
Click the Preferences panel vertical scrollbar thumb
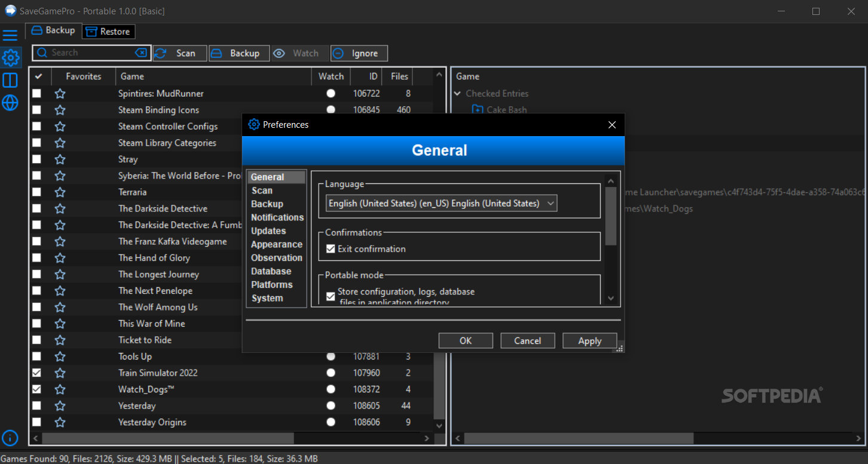click(610, 216)
